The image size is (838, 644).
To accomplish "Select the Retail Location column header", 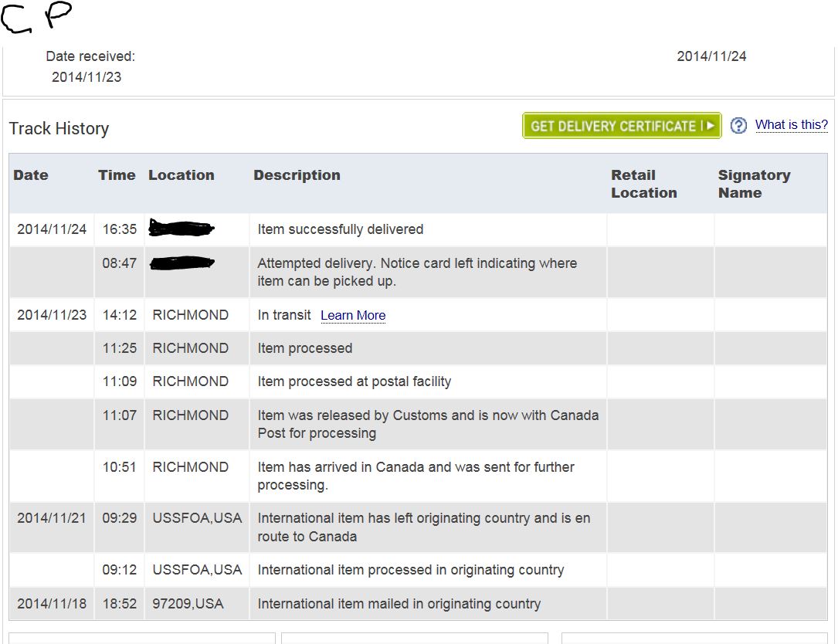I will point(643,184).
